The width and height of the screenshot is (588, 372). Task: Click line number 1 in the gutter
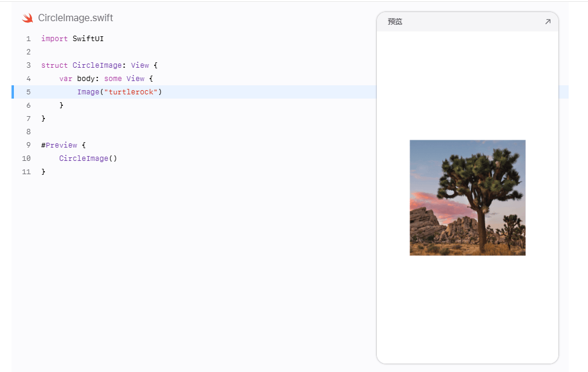point(28,39)
